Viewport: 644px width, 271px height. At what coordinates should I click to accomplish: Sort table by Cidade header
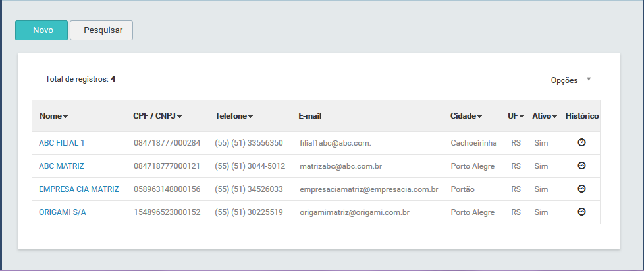pyautogui.click(x=466, y=116)
